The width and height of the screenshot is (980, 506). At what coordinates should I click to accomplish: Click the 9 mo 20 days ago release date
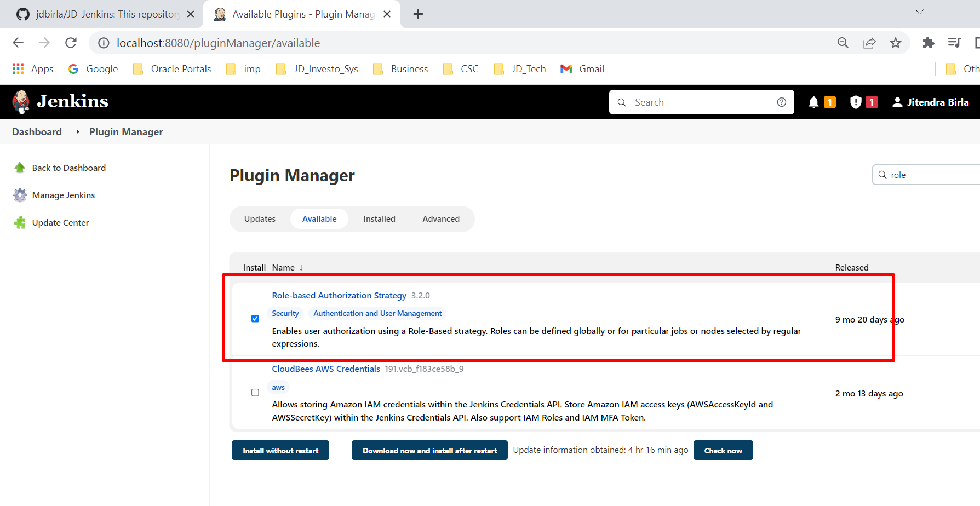pos(869,320)
